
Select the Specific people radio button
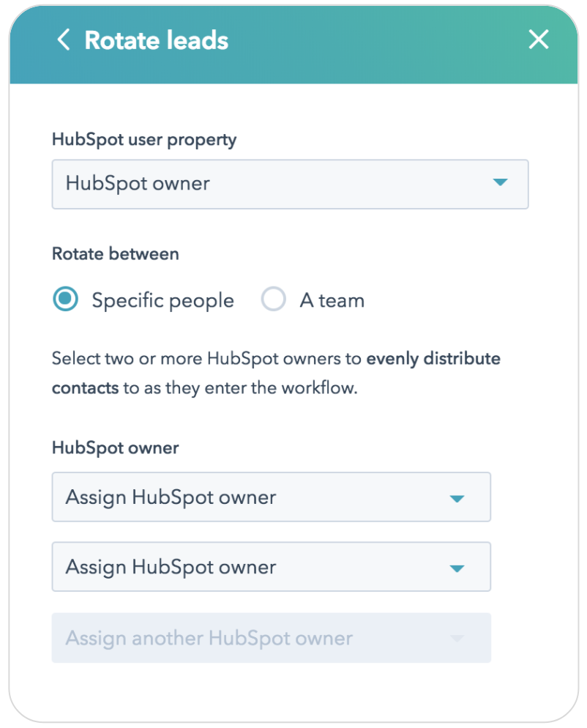[x=65, y=299]
